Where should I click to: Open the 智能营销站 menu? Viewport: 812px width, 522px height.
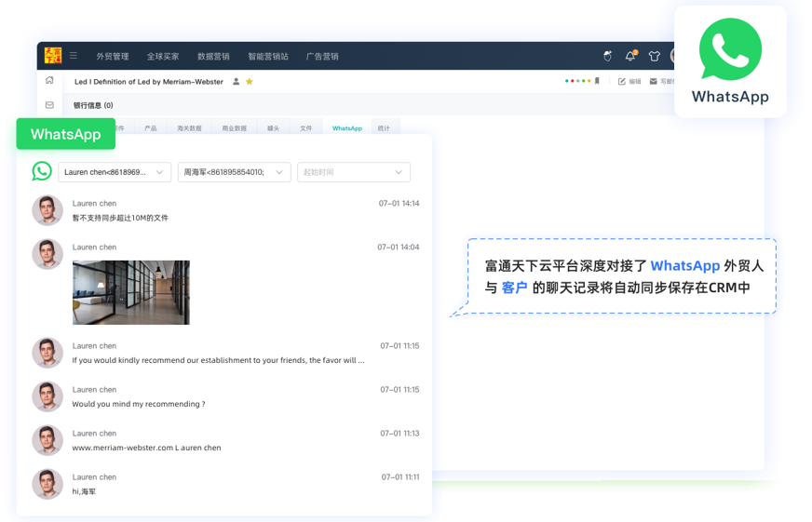point(268,57)
